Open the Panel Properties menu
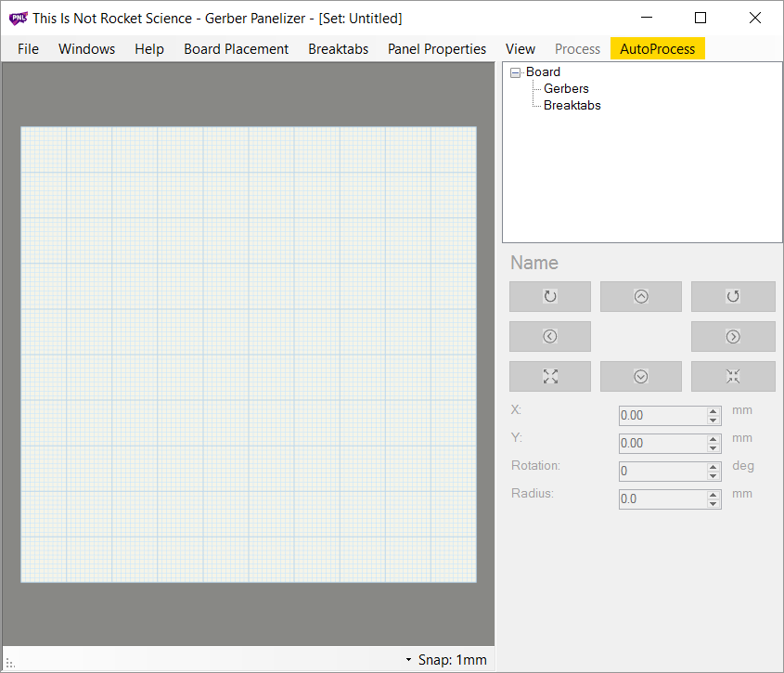The image size is (784, 673). click(x=436, y=49)
